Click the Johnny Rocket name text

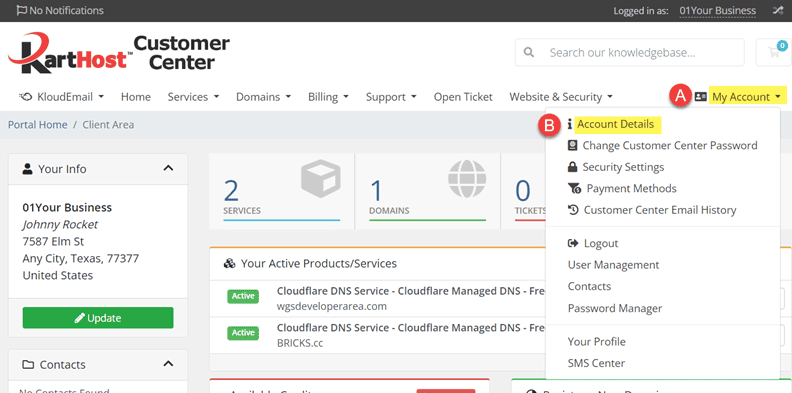(x=60, y=224)
